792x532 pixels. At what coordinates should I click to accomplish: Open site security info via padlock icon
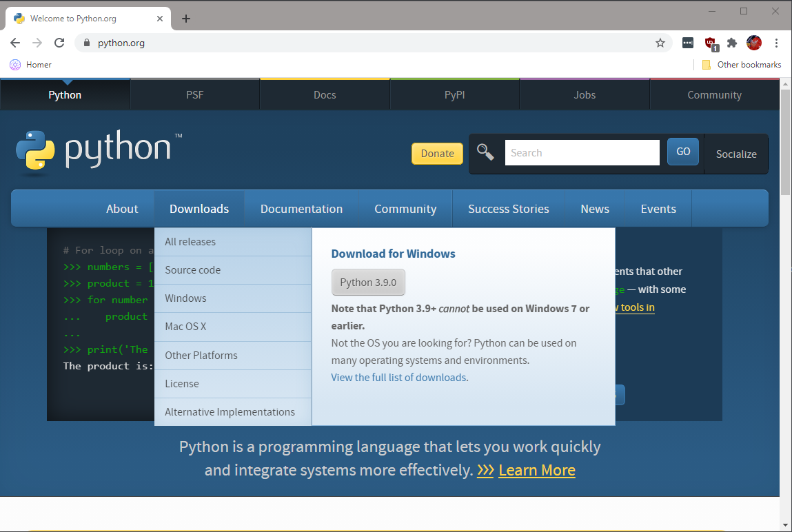pyautogui.click(x=86, y=43)
